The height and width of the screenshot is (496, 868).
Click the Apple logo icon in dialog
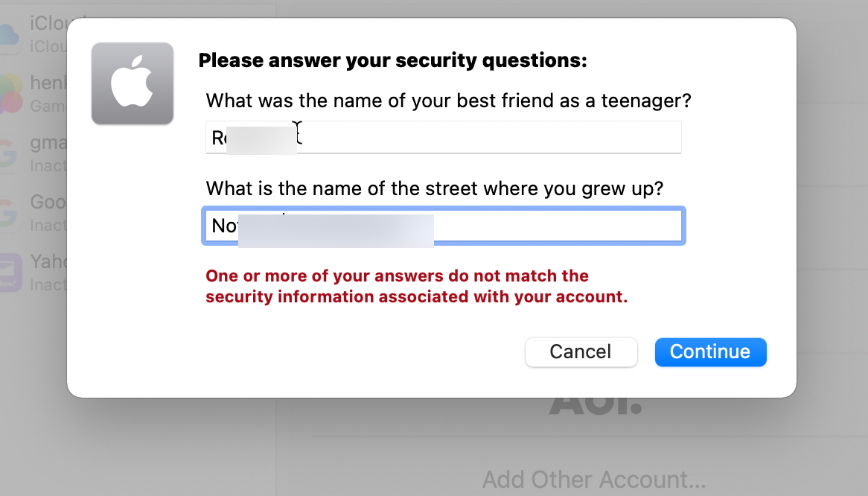click(x=133, y=83)
